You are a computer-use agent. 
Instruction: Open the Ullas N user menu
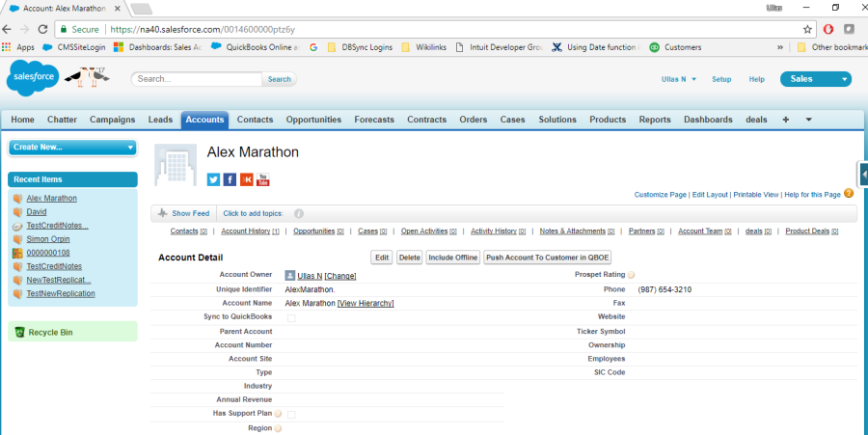tap(679, 79)
